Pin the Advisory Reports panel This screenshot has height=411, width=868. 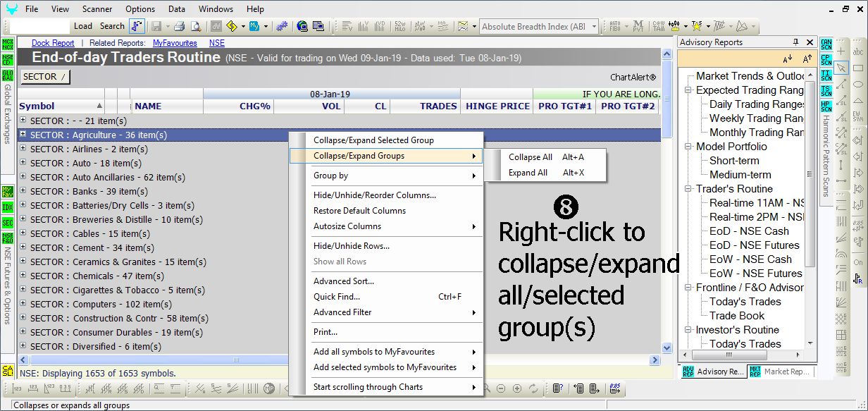click(x=796, y=42)
